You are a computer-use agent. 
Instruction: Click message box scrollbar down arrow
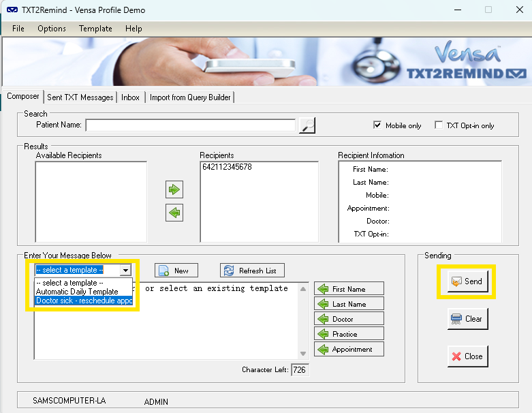[303, 354]
